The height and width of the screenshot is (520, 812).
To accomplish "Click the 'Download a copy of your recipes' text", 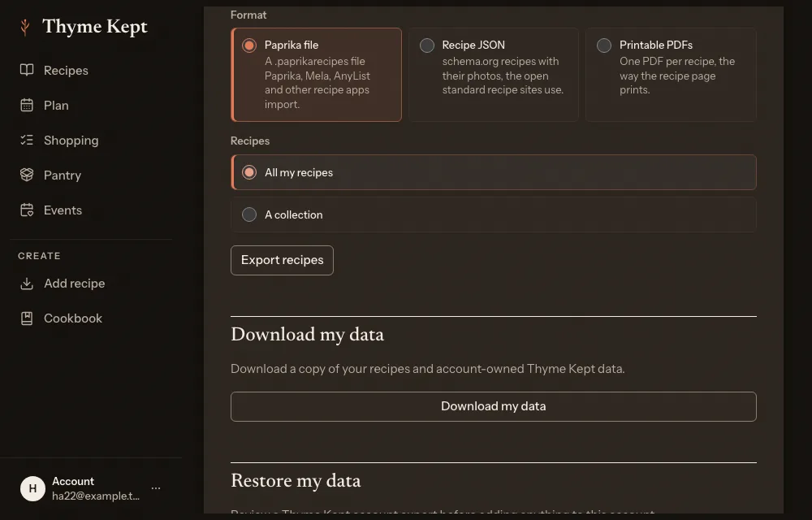I will tap(428, 369).
